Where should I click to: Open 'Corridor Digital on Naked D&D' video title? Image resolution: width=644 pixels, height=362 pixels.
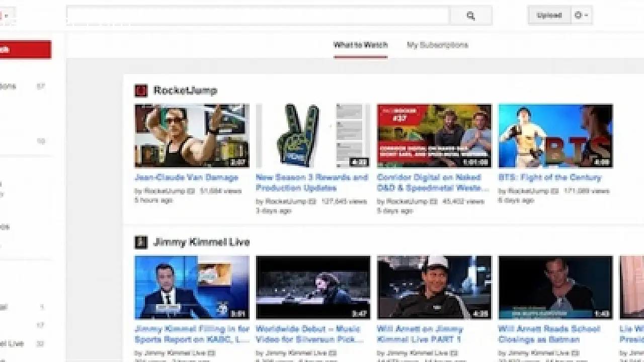pyautogui.click(x=433, y=183)
